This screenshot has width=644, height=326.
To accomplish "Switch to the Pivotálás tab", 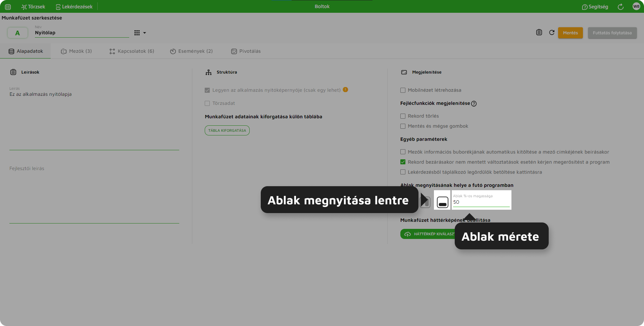I will click(x=246, y=51).
